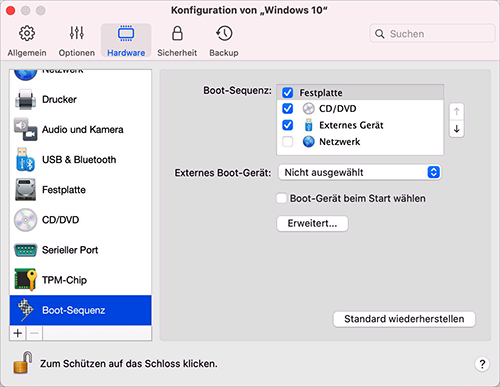The width and height of the screenshot is (500, 387).
Task: Select the TPM-Chip sidebar label
Action: coord(64,280)
